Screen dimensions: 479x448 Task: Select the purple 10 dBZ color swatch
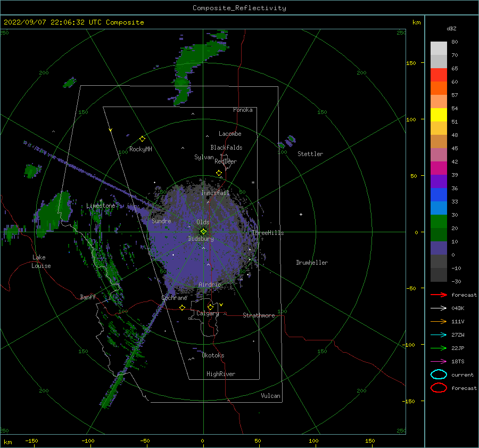(439, 248)
